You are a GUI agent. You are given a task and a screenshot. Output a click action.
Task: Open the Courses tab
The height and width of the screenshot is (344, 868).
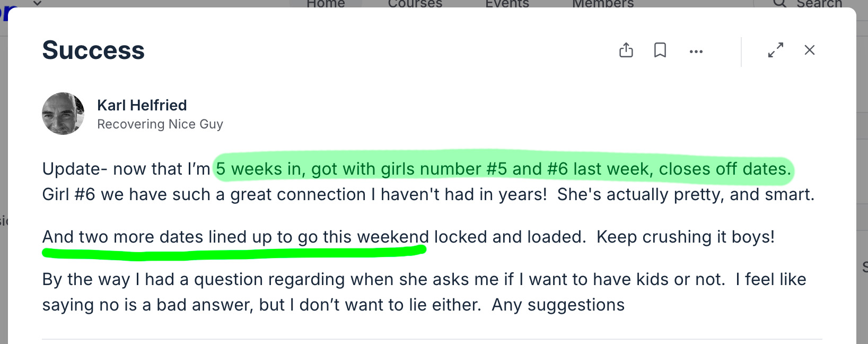coord(415,4)
